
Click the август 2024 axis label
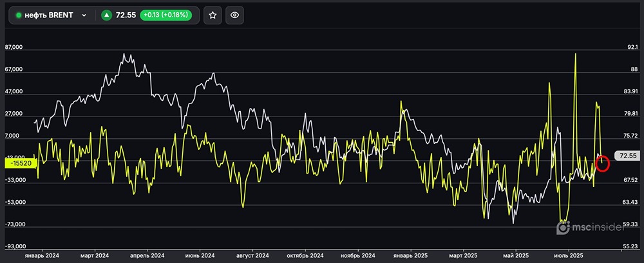[252, 255]
